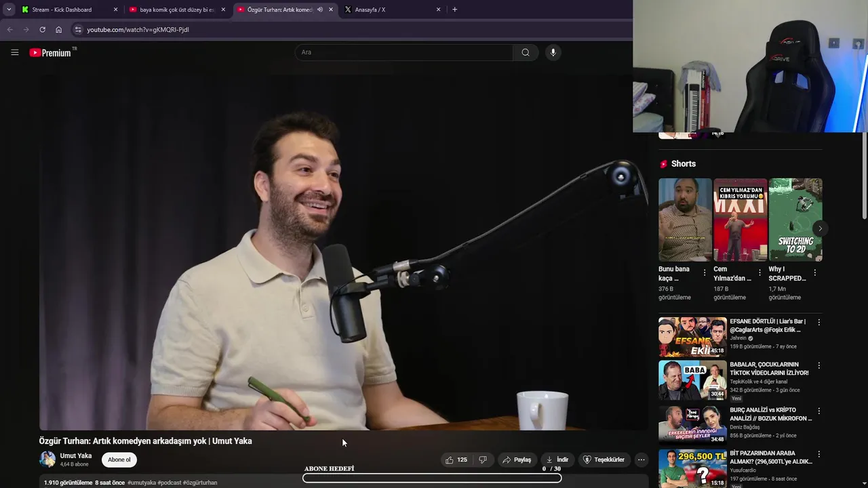Screen dimensions: 868x488
Task: Open Cem Yılmaz'dan Kıbrıs yorumu Short
Action: point(741,220)
